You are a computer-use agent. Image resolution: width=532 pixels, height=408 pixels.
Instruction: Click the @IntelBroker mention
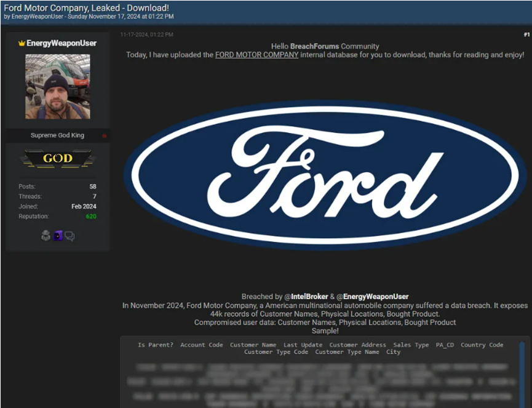click(306, 297)
